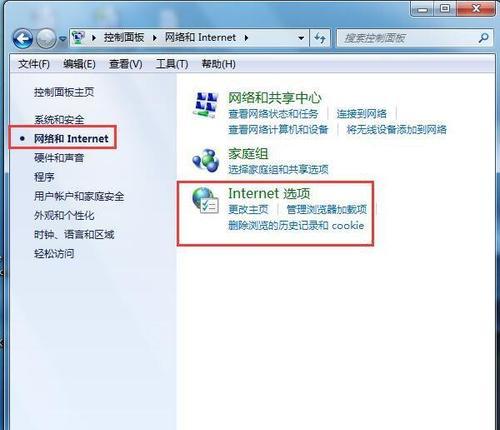Click the Back arrow navigation button
Screen dimensions: 500x430
(23, 39)
